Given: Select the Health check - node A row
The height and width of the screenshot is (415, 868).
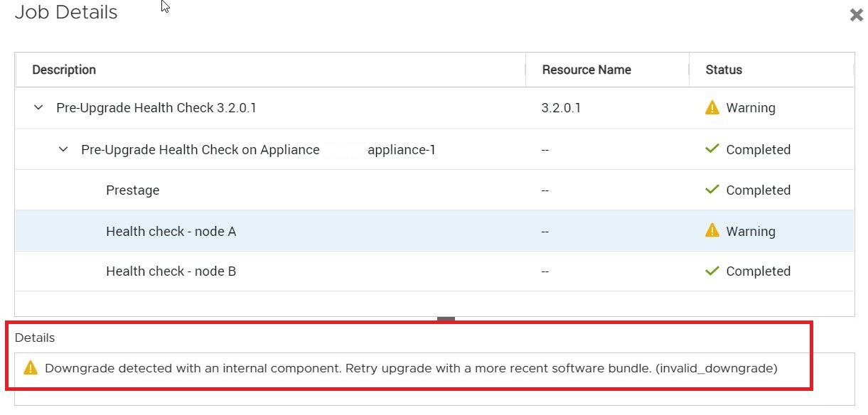Looking at the screenshot, I should point(171,232).
